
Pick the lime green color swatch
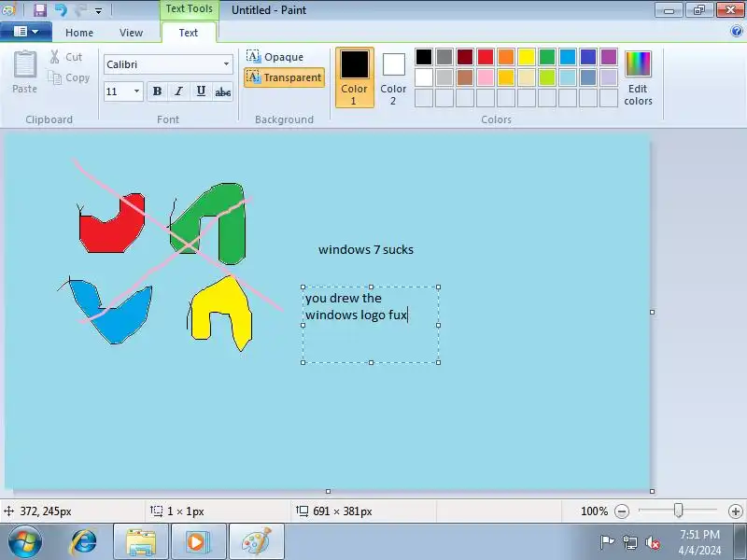[547, 77]
